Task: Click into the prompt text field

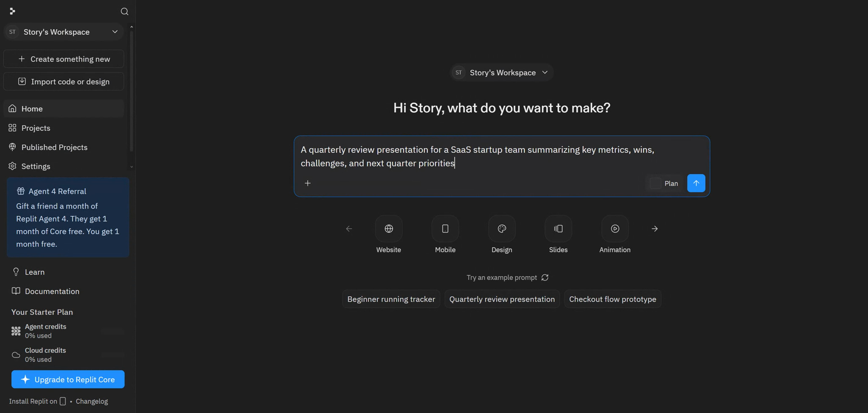Action: [502, 156]
